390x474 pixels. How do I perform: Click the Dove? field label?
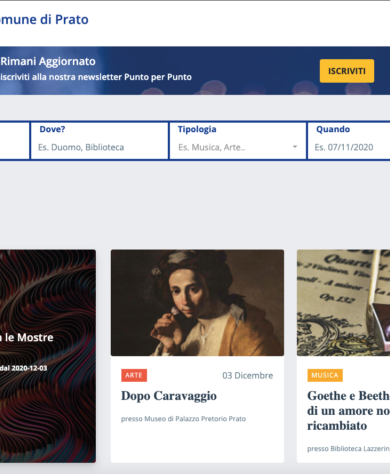click(52, 129)
